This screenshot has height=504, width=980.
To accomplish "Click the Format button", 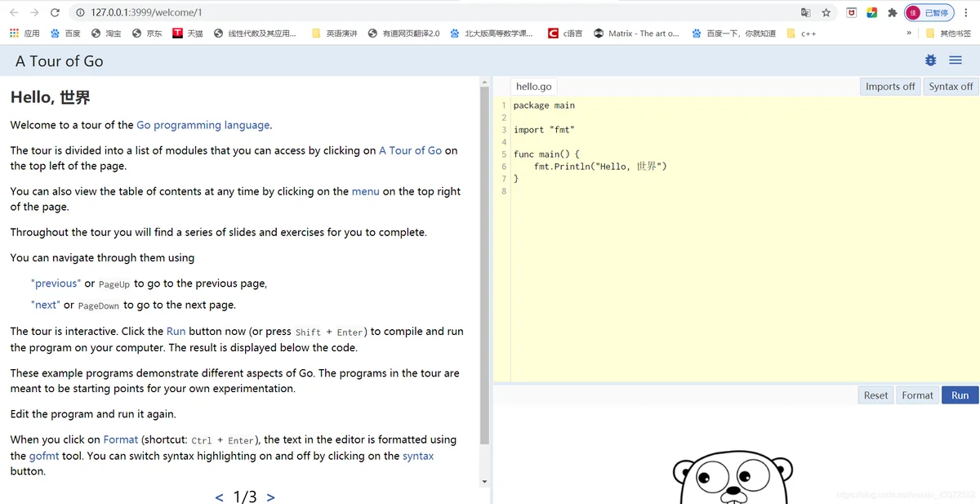I will (917, 395).
